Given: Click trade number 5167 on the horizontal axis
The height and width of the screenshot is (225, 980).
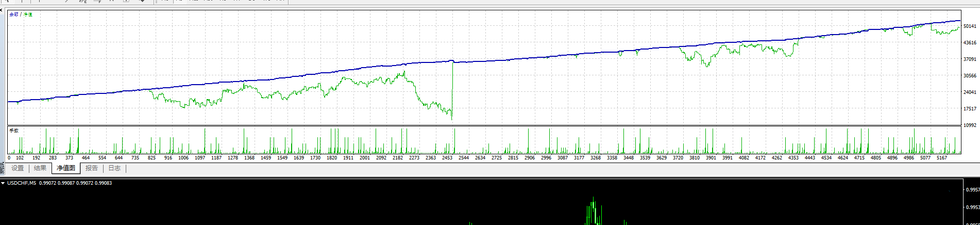Looking at the screenshot, I should [x=942, y=158].
